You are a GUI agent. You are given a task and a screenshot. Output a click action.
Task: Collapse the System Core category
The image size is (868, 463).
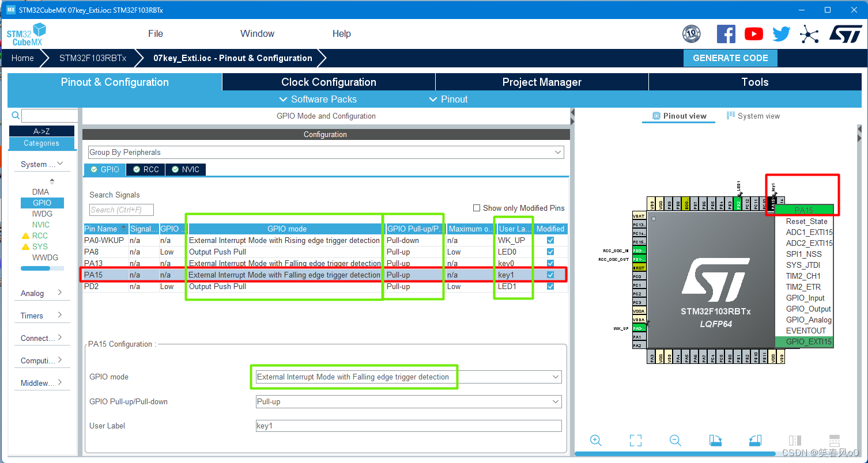[x=42, y=164]
